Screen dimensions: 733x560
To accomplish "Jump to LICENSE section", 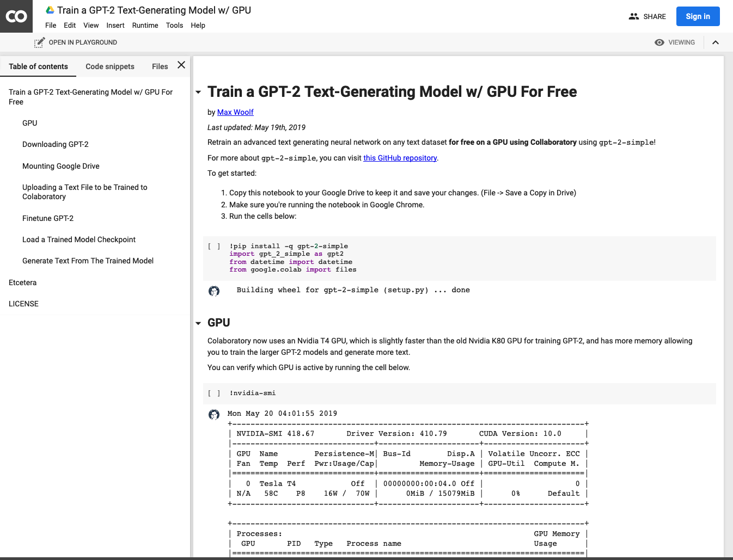I will pyautogui.click(x=23, y=304).
